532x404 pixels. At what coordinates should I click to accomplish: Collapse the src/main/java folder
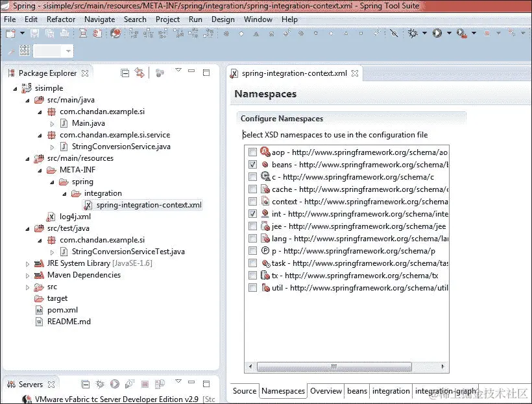tap(27, 101)
